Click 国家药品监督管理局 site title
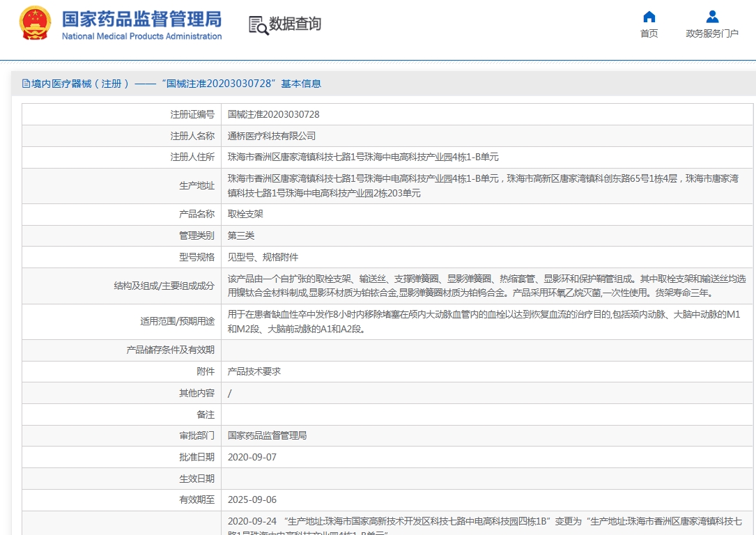 [141, 20]
